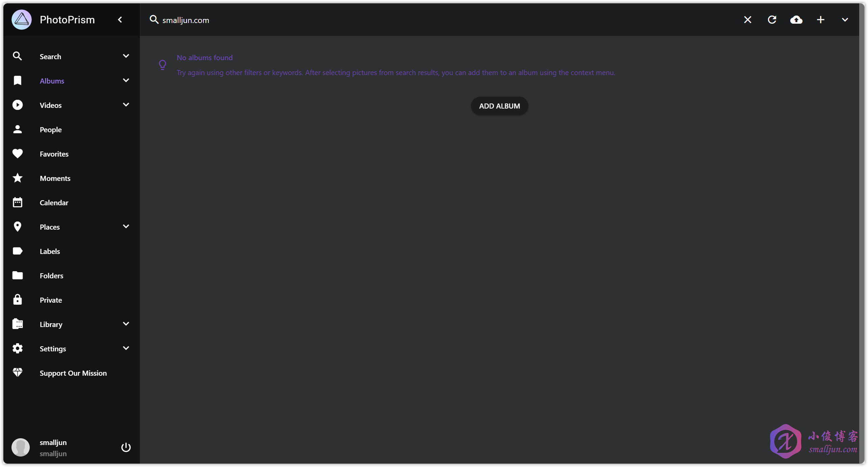Viewport: 868px width, 467px height.
Task: Expand the Search submenu chevron
Action: (x=126, y=56)
